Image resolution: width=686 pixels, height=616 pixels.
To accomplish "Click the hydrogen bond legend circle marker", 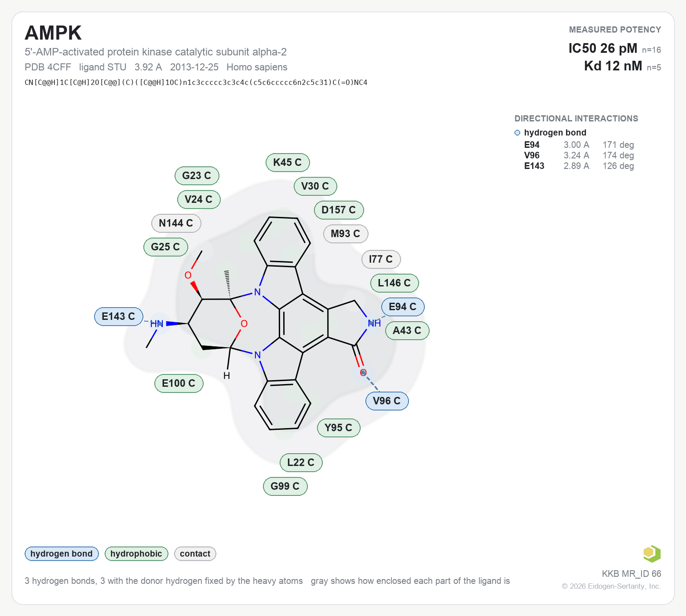I will click(517, 132).
